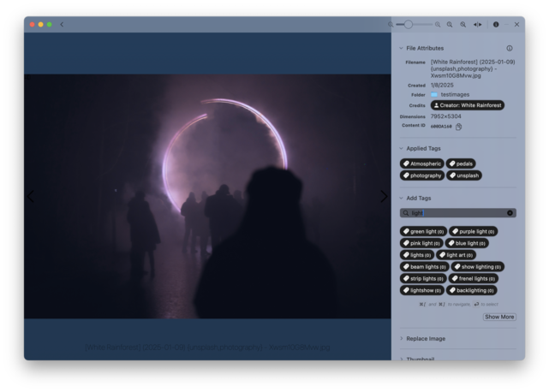Collapse the Add Tags section
The image size is (549, 392).
point(401,198)
